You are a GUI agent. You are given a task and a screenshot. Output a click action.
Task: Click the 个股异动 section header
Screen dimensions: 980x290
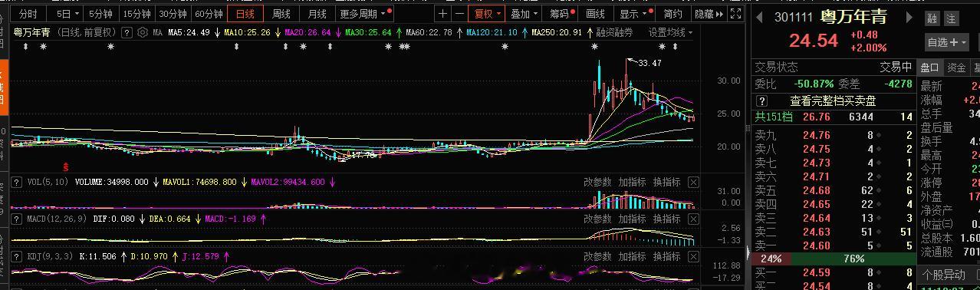(x=945, y=275)
